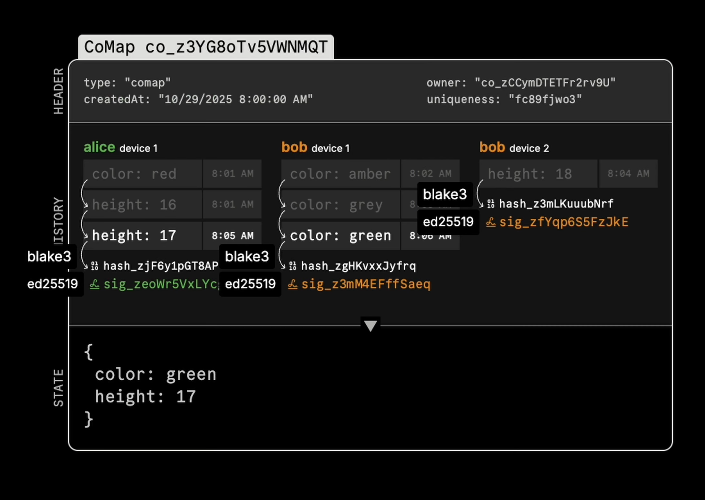This screenshot has width=705, height=500.
Task: Click the signature icon beside sig_z3mM4EFffSaeq
Action: click(x=292, y=284)
